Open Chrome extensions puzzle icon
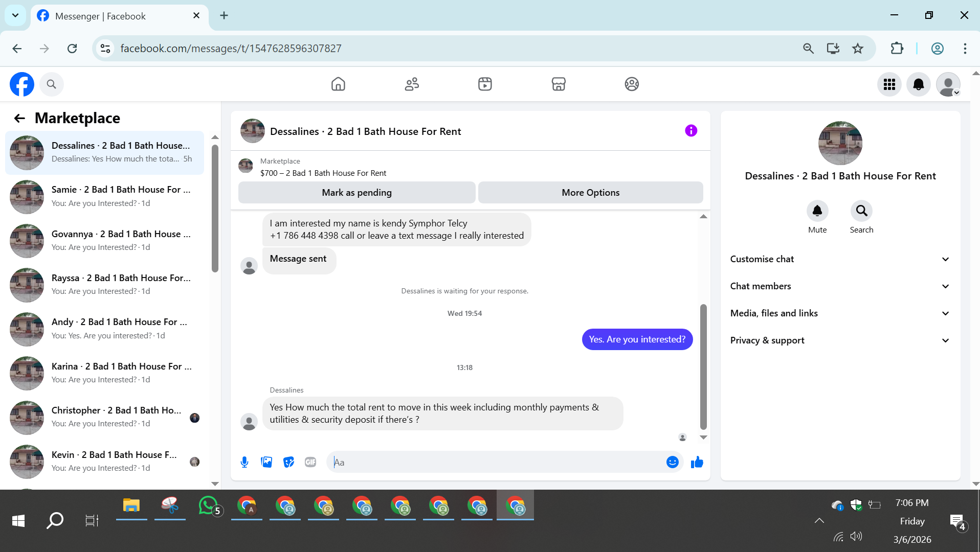This screenshot has height=552, width=980. click(x=897, y=49)
